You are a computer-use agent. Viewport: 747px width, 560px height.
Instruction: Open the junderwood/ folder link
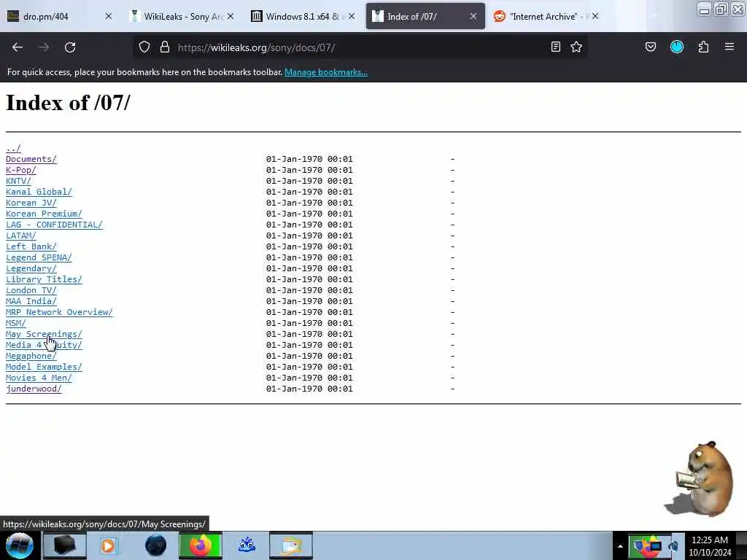(x=34, y=389)
